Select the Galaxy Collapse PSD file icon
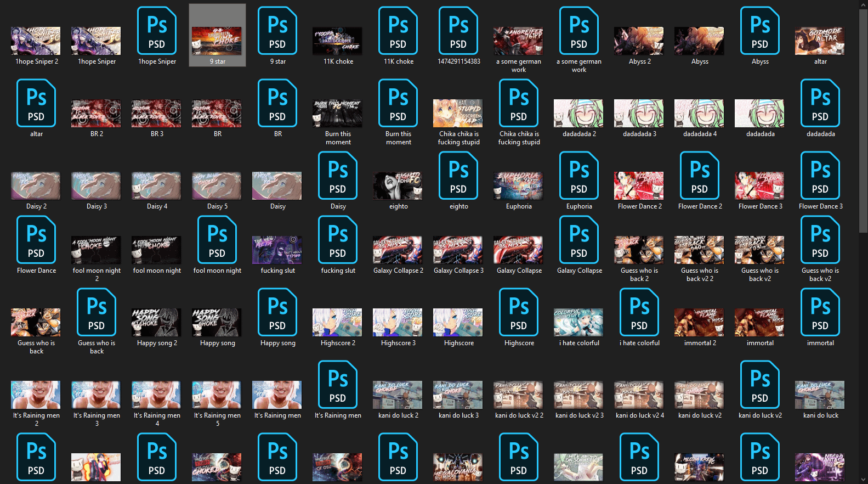Screen dimensions: 868x484 point(579,240)
